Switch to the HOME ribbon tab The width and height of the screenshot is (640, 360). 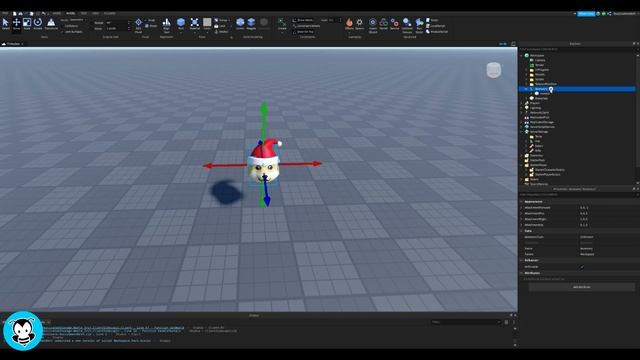point(57,13)
